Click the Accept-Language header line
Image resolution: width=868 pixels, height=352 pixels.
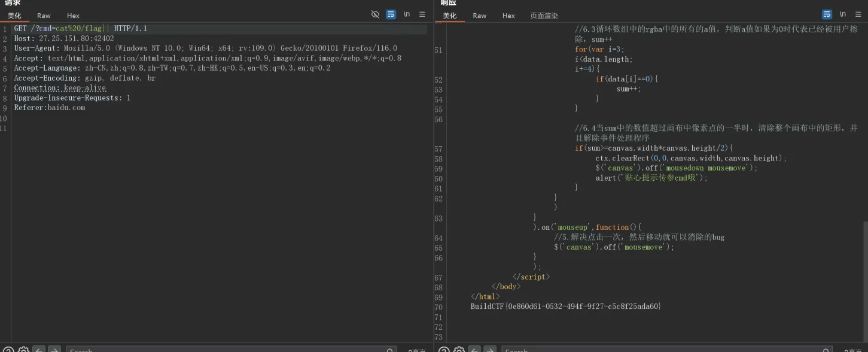pyautogui.click(x=172, y=68)
